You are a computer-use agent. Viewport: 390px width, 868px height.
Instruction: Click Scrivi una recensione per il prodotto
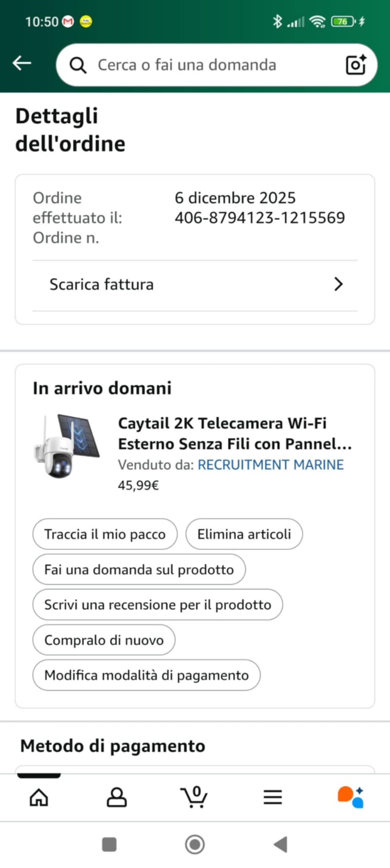[158, 605]
